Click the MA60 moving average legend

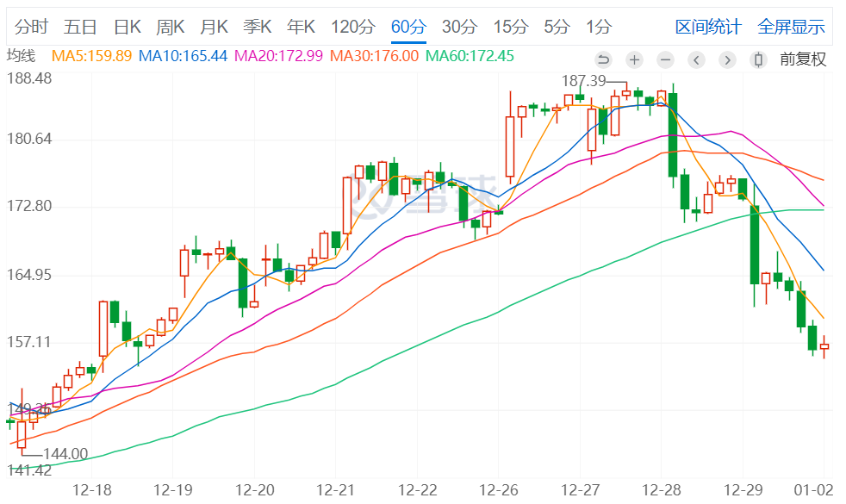coord(470,57)
